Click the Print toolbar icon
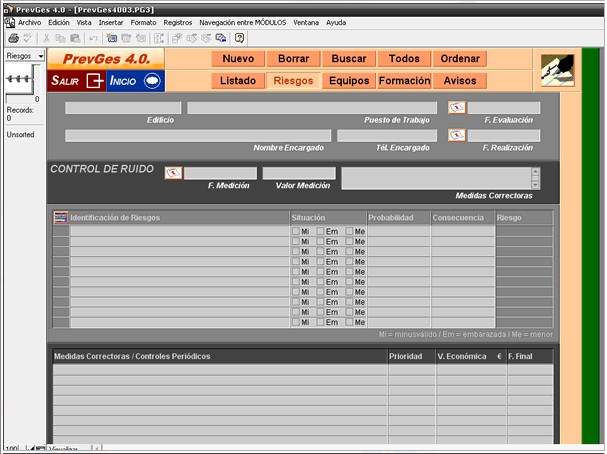The width and height of the screenshot is (607, 454). pos(14,38)
